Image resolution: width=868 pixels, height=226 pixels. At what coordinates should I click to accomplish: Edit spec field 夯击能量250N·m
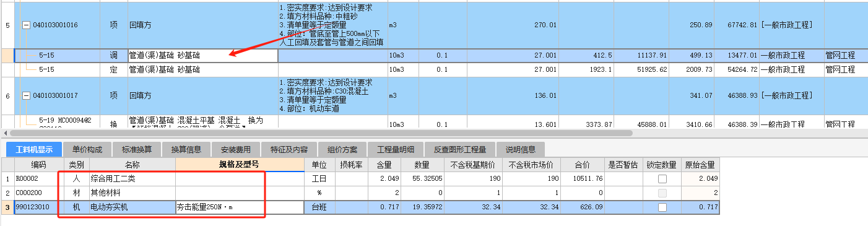(239, 207)
